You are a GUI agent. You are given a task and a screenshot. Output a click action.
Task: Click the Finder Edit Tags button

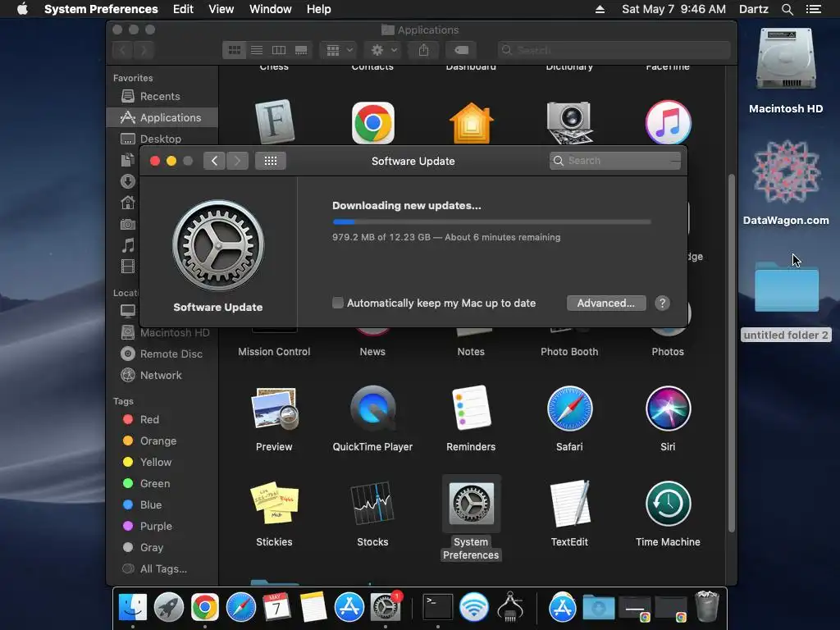coord(461,50)
